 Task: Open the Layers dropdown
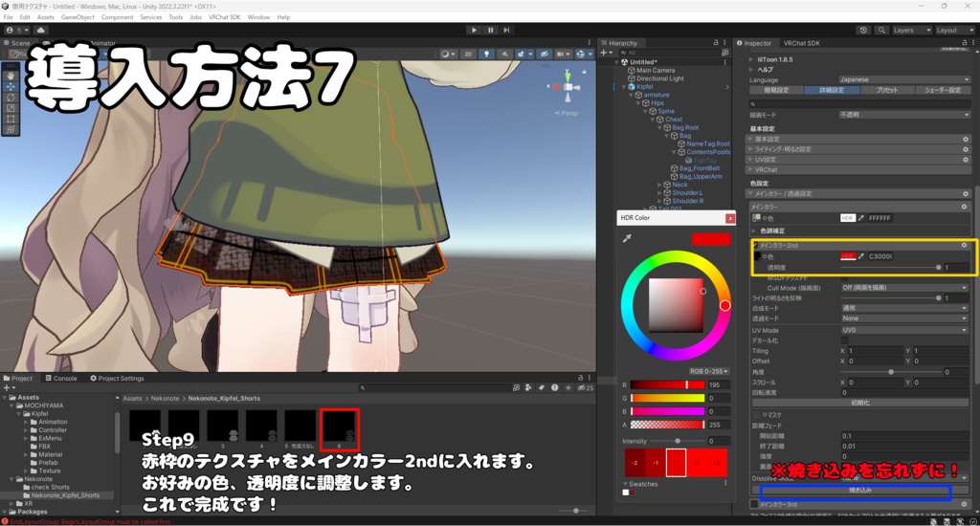[911, 30]
